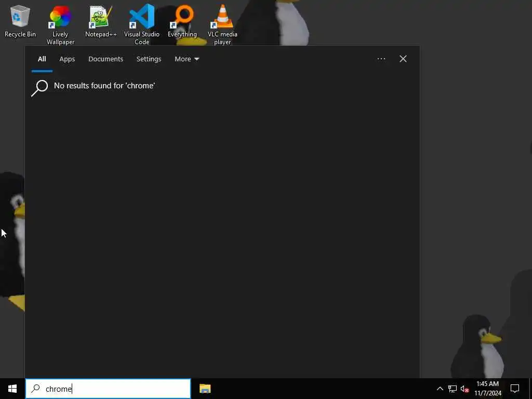Click the magnifier icon inside the taskbar search box
The image size is (532, 399).
click(x=36, y=389)
